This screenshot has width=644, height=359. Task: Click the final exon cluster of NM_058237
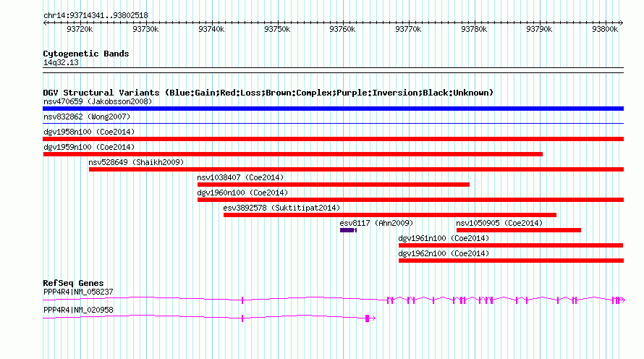point(616,300)
